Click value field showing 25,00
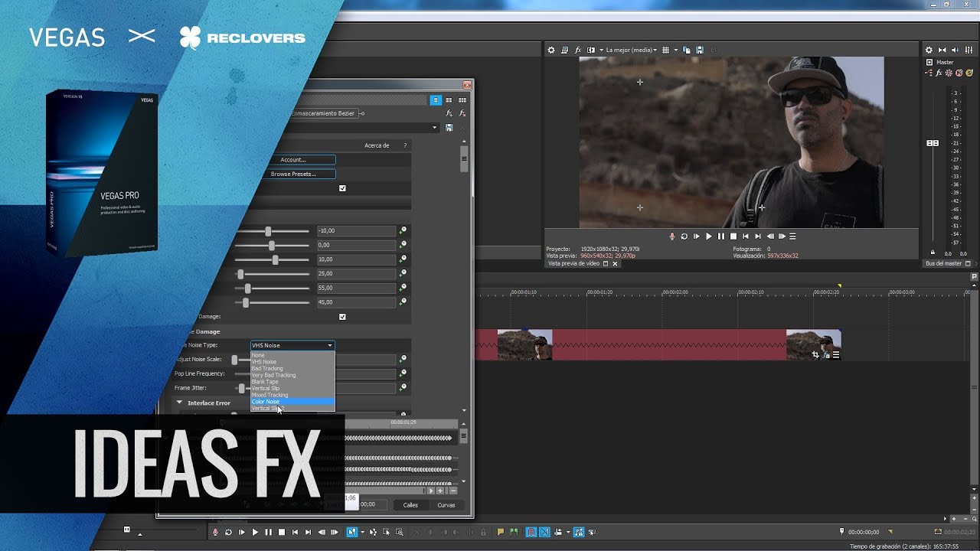 (x=355, y=274)
